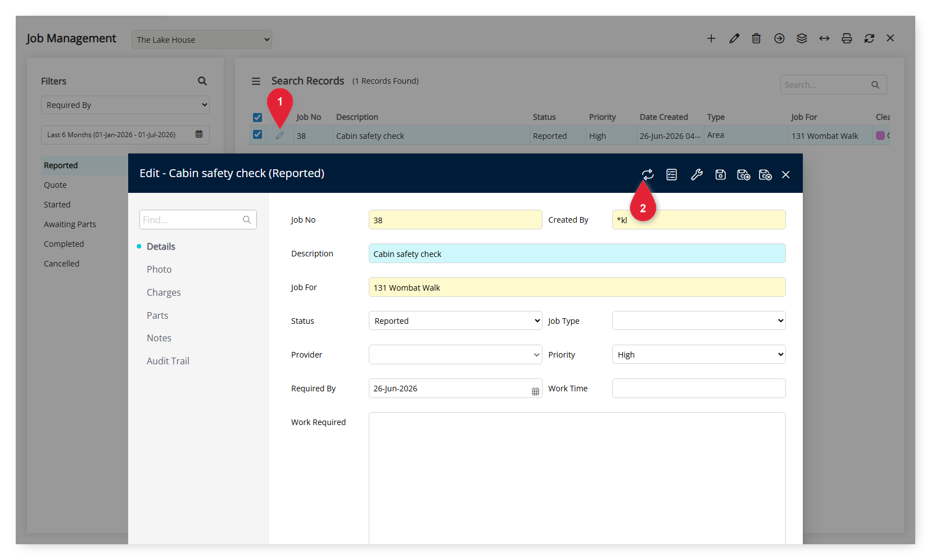Open the calendar picker in Required By field
931x560 pixels.
535,391
